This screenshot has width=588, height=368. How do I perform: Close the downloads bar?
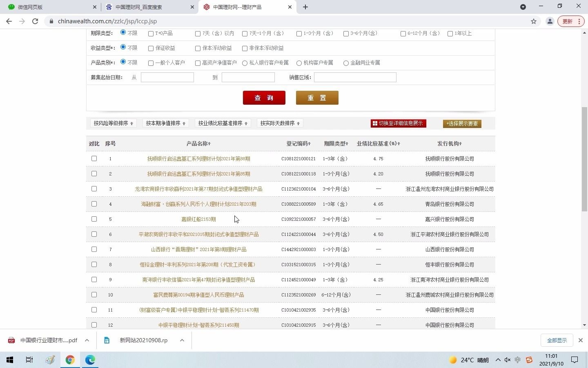pos(581,340)
